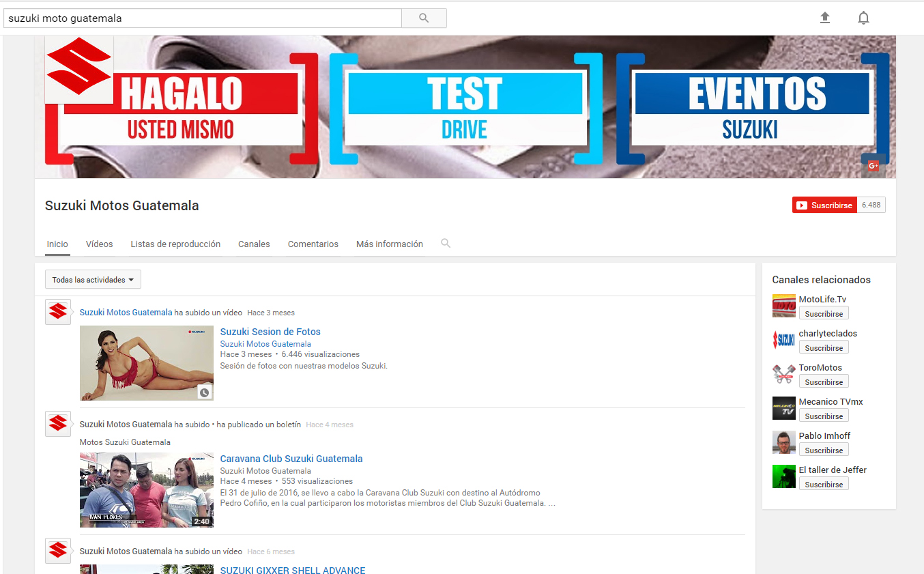Subscribe to Mecanico TVmx
This screenshot has height=574, width=924.
[x=824, y=416]
